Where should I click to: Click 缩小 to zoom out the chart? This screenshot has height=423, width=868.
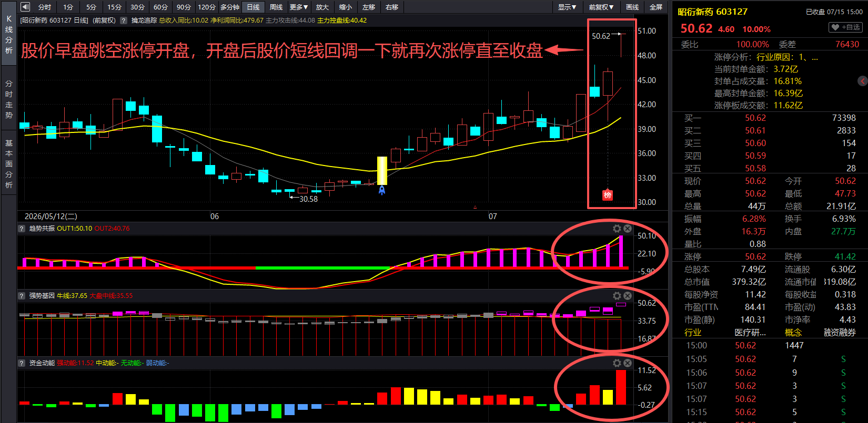pos(346,7)
